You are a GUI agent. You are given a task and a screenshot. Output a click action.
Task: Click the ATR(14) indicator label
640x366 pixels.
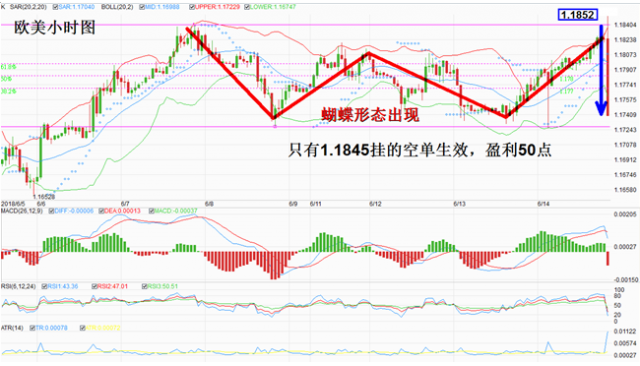pos(12,328)
